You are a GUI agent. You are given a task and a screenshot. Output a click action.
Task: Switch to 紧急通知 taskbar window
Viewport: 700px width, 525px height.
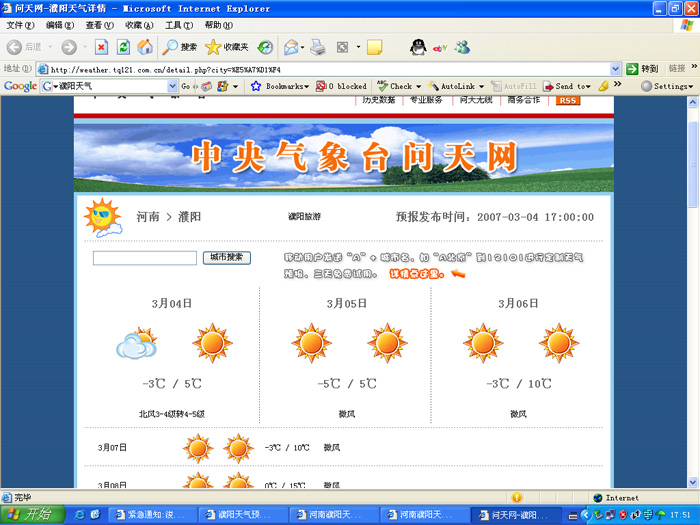click(x=152, y=515)
